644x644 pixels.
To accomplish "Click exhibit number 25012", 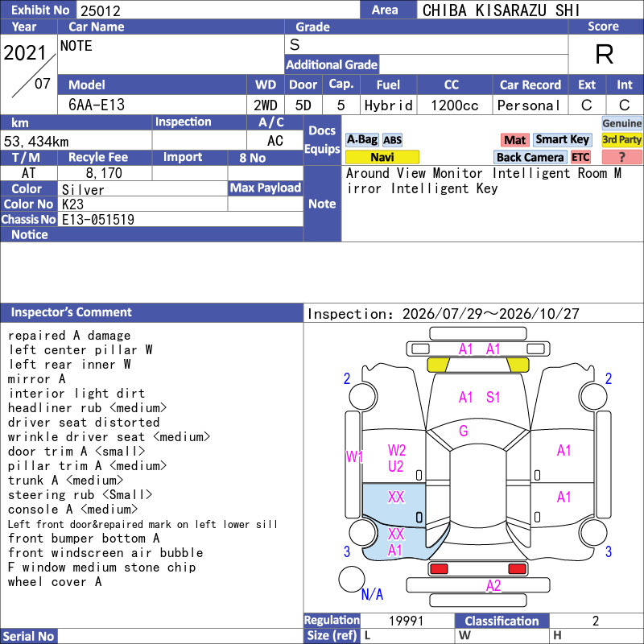I will click(x=101, y=11).
